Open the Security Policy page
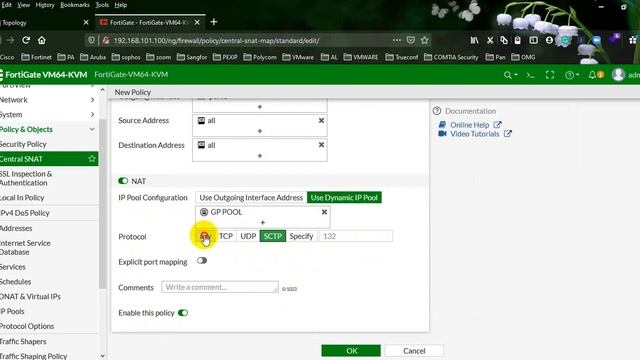Viewport: 640px width, 360px height. coord(23,144)
